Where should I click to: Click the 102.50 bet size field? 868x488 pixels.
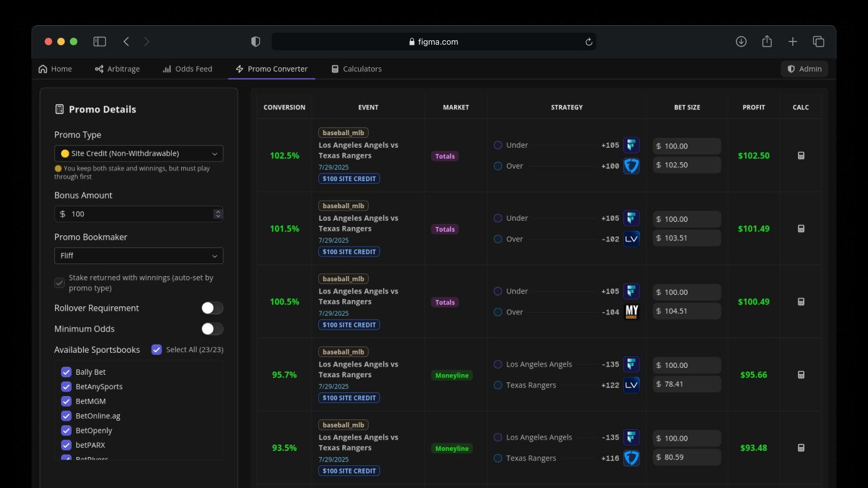[687, 165]
